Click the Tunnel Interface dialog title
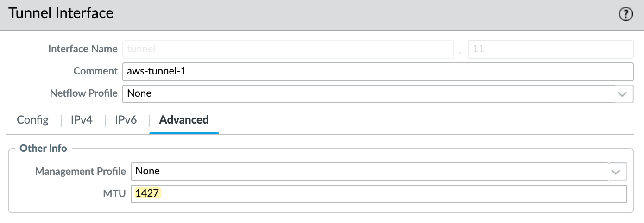Viewport: 644px width, 223px height. tap(61, 13)
